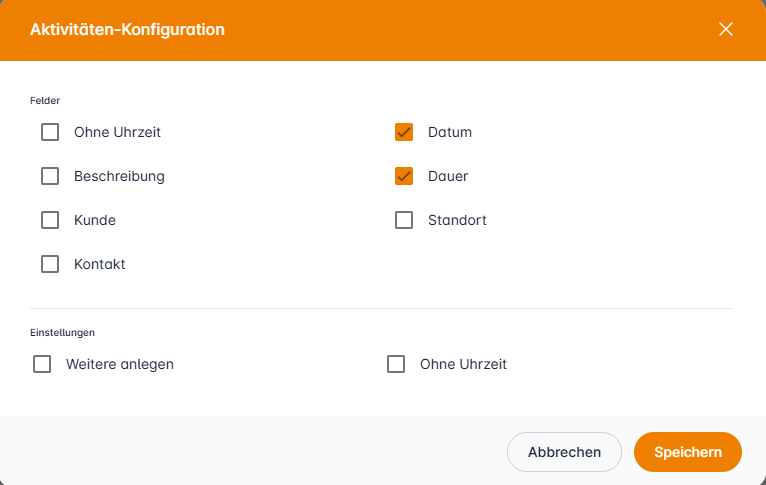Viewport: 766px width, 485px height.
Task: Check Ohne Uhrzeit box under Einstellungen
Action: pyautogui.click(x=396, y=364)
